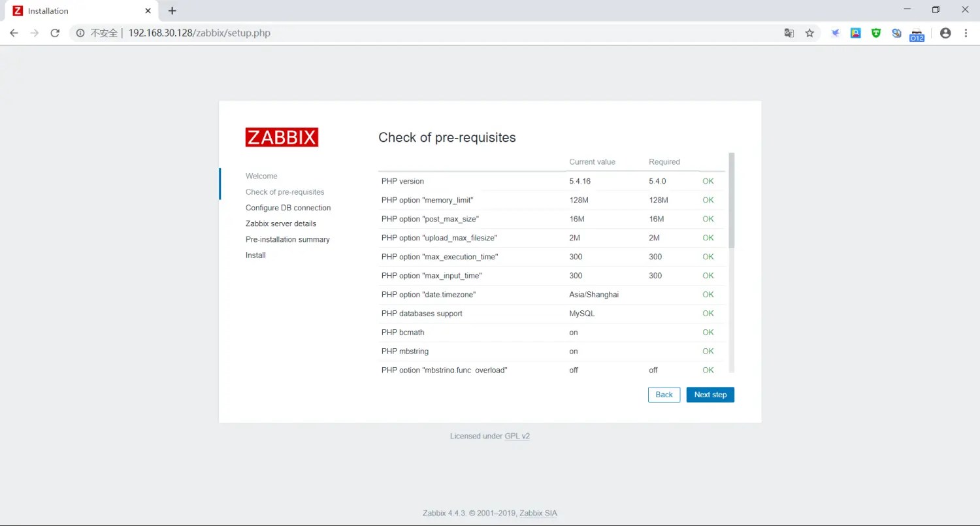Screen dimensions: 980x526
Task: Click the 5.4.0 required version value
Action: [x=657, y=181]
